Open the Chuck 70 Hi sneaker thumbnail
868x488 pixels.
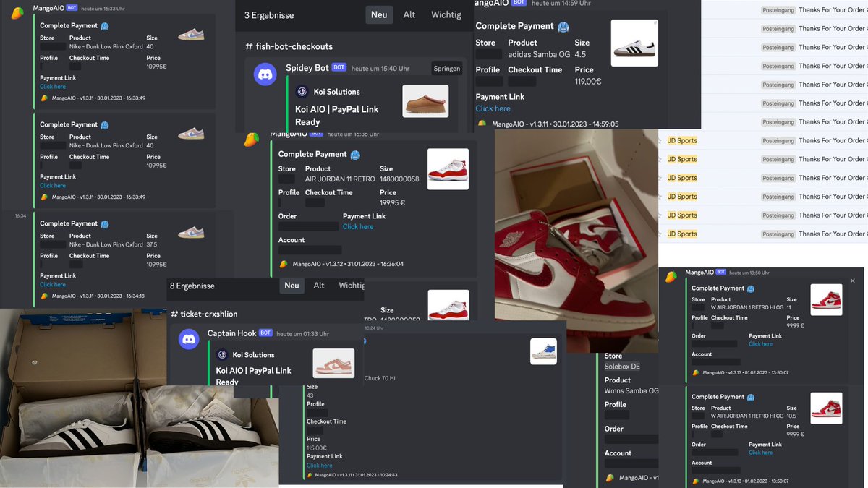[543, 351]
